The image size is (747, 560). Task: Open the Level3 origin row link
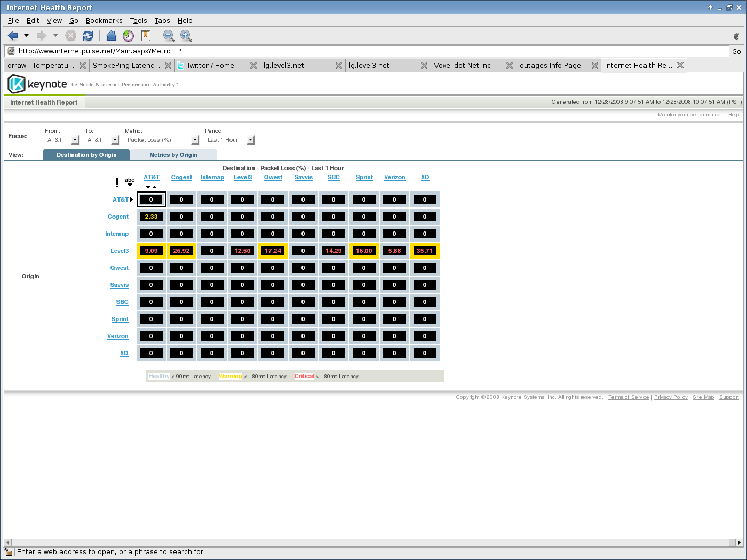(x=120, y=251)
